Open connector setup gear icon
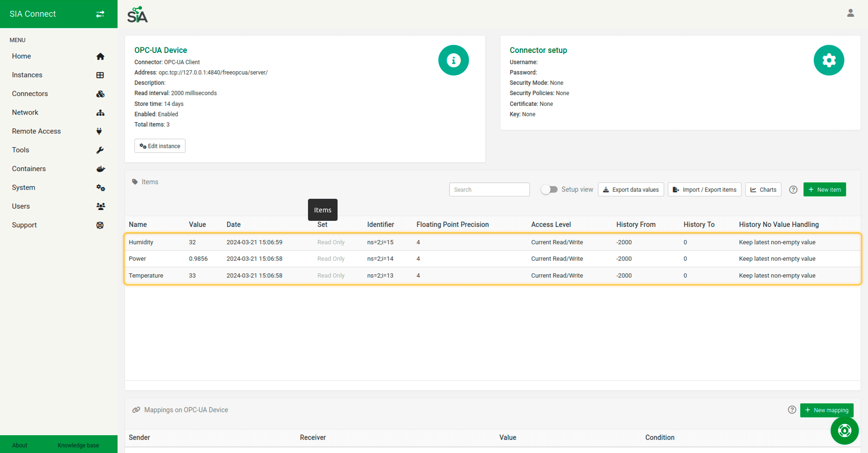The image size is (868, 453). tap(829, 60)
